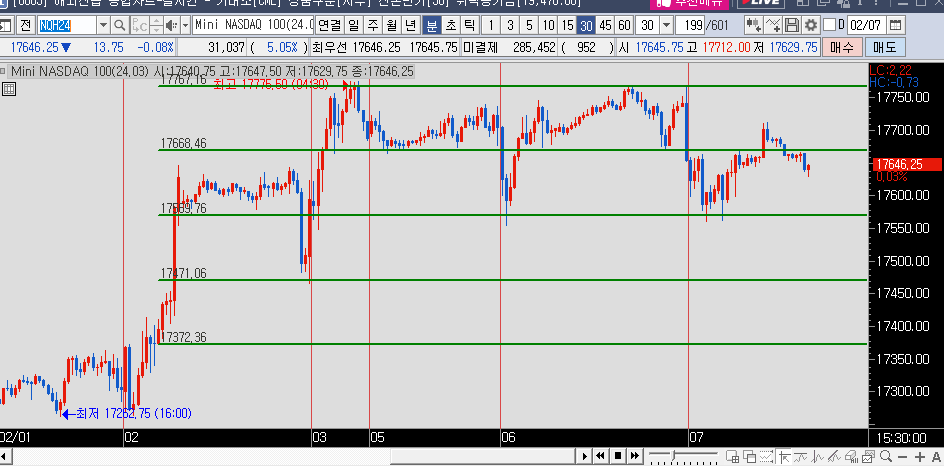Image resolution: width=944 pixels, height=466 pixels.
Task: Click the 최저 17262.75 low marker label
Action: [x=127, y=414]
